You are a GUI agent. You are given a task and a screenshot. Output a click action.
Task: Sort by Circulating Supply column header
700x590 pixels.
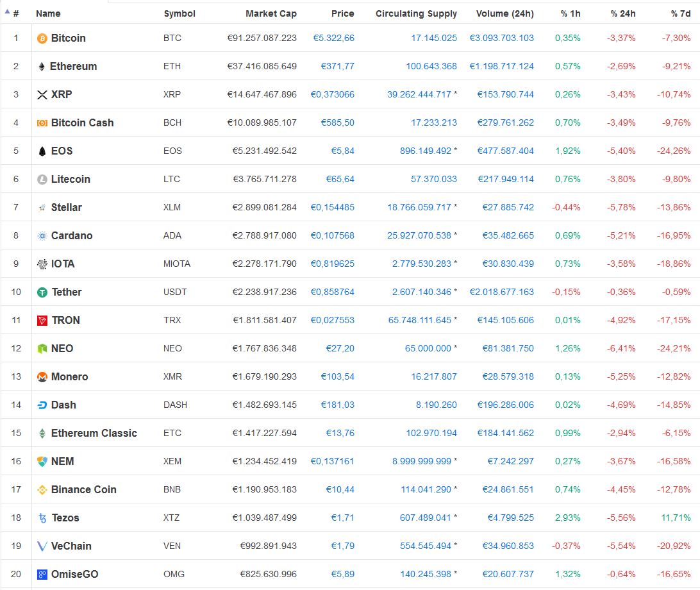click(x=416, y=13)
